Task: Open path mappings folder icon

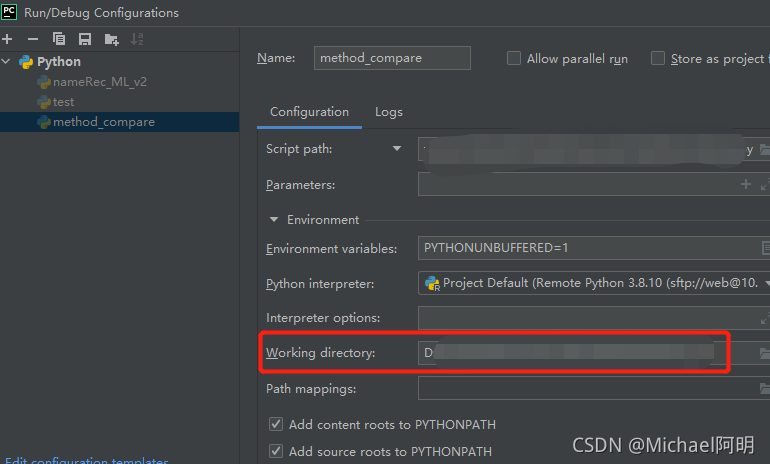Action: [765, 389]
